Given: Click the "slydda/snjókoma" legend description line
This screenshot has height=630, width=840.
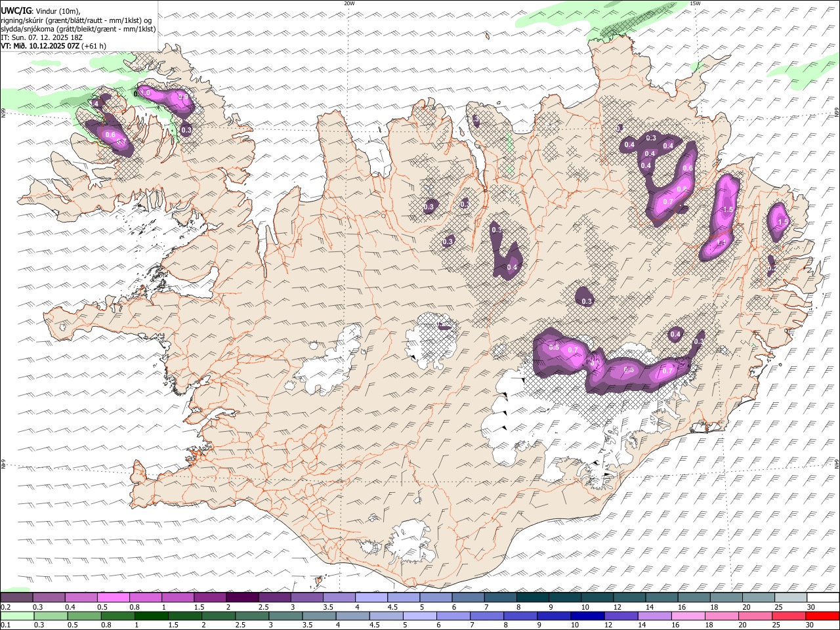Looking at the screenshot, I should 78,29.
